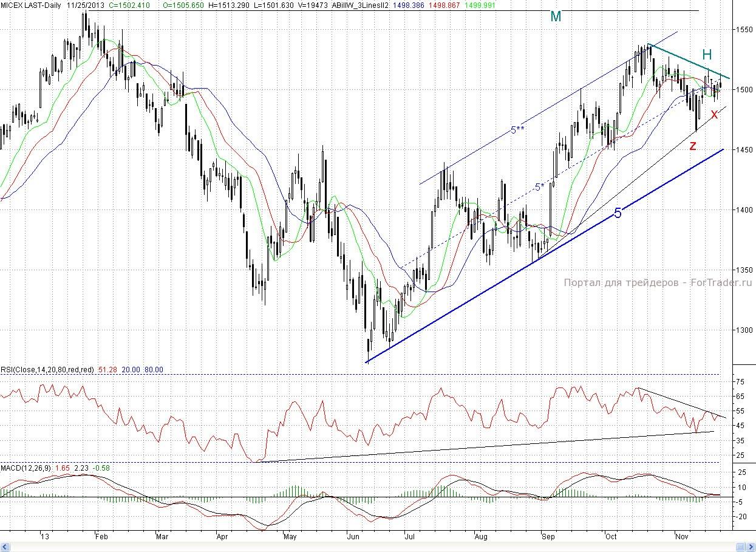Select the red z wave label
This screenshot has height=552, width=756.
pos(693,145)
